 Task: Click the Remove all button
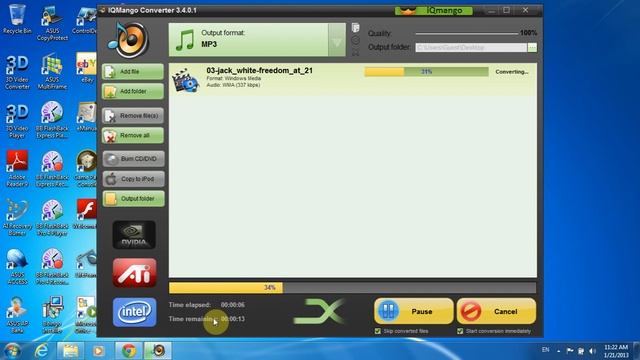[133, 136]
